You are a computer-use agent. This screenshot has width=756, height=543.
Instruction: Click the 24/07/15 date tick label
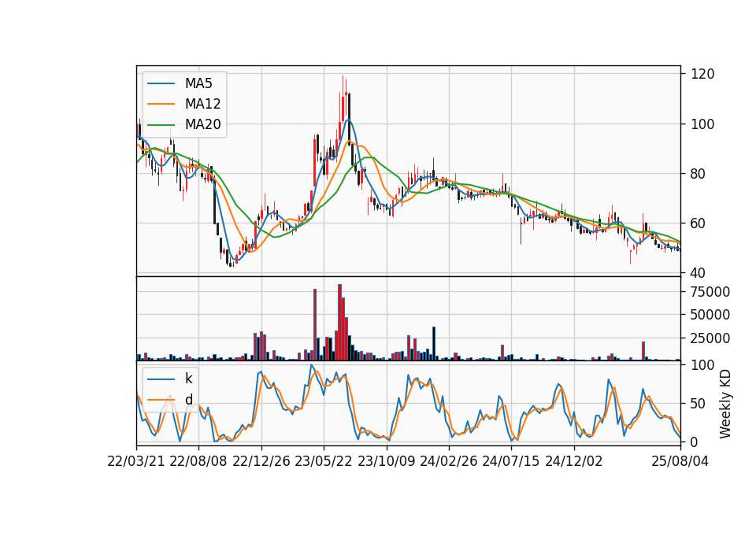click(510, 461)
